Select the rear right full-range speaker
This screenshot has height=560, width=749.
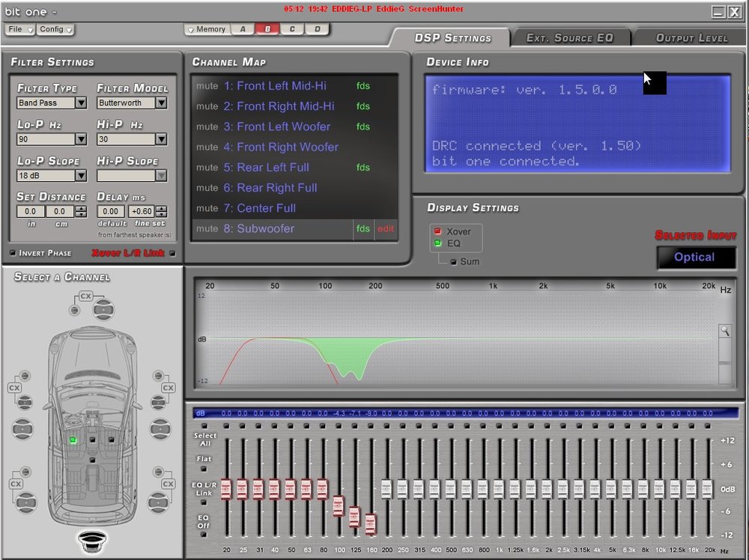pyautogui.click(x=158, y=502)
